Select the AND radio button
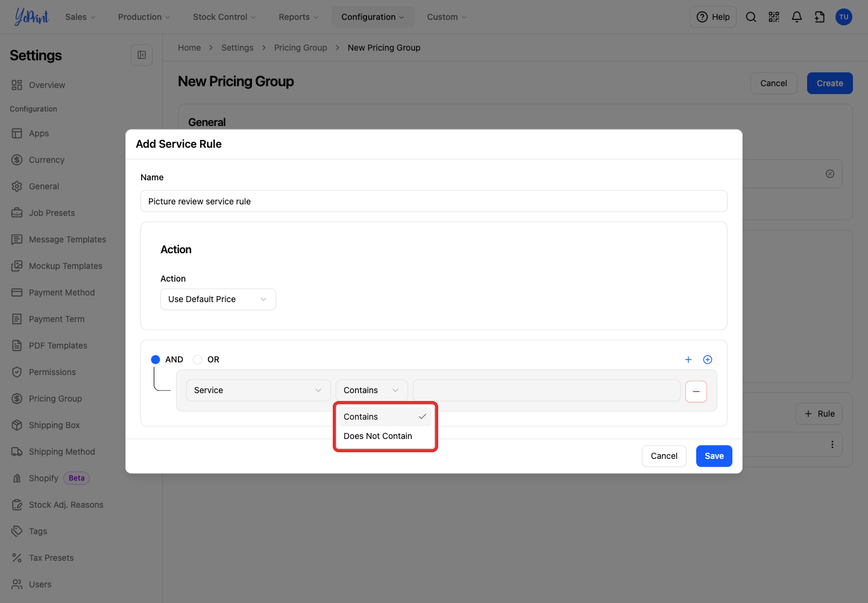This screenshot has height=603, width=868. click(156, 359)
